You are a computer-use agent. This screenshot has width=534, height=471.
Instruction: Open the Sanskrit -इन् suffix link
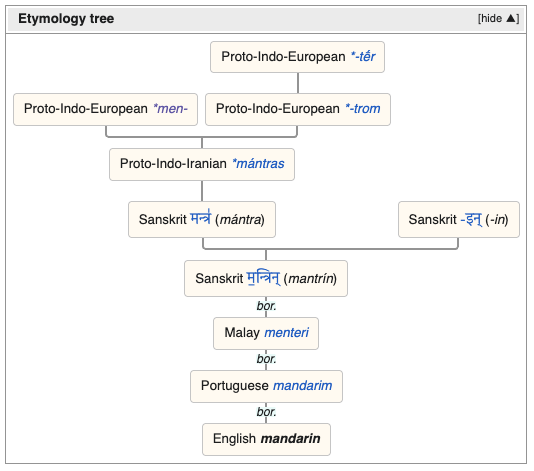pos(471,219)
